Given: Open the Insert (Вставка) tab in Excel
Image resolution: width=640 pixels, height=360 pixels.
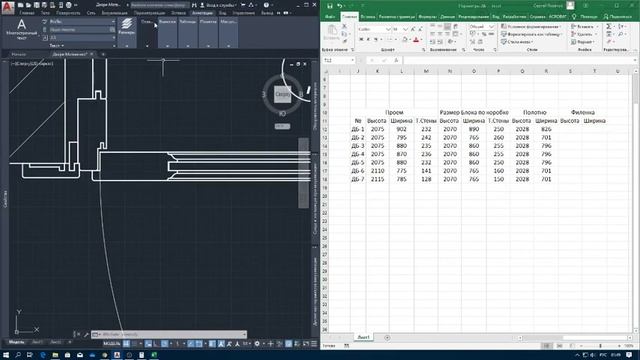Looking at the screenshot, I should click(x=368, y=17).
